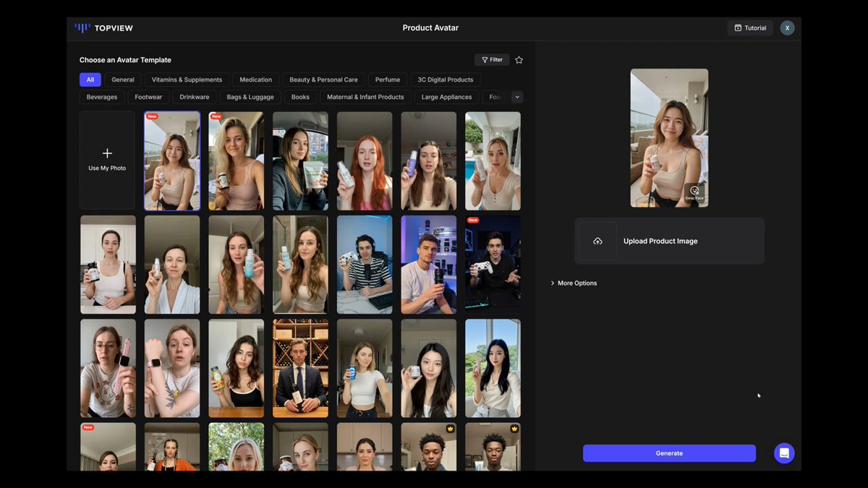Select the Bags & Luggage tab
The width and height of the screenshot is (868, 488).
250,97
